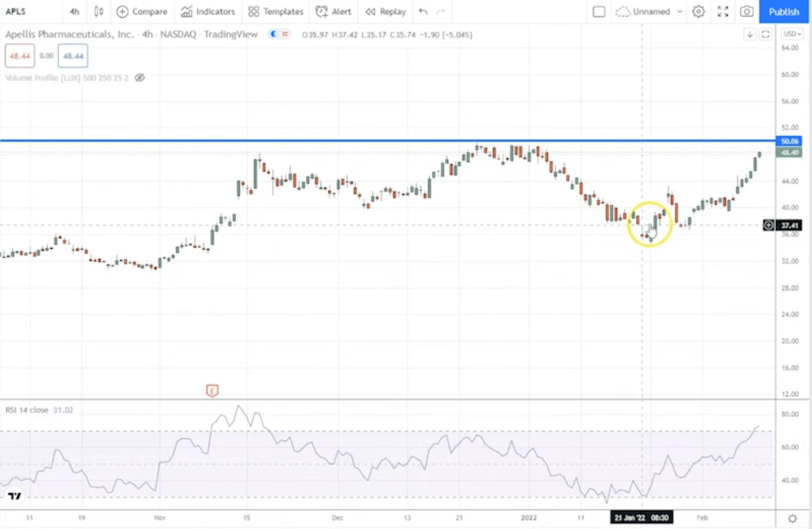Click the undo arrow in toolbar
The width and height of the screenshot is (812, 529).
[423, 12]
